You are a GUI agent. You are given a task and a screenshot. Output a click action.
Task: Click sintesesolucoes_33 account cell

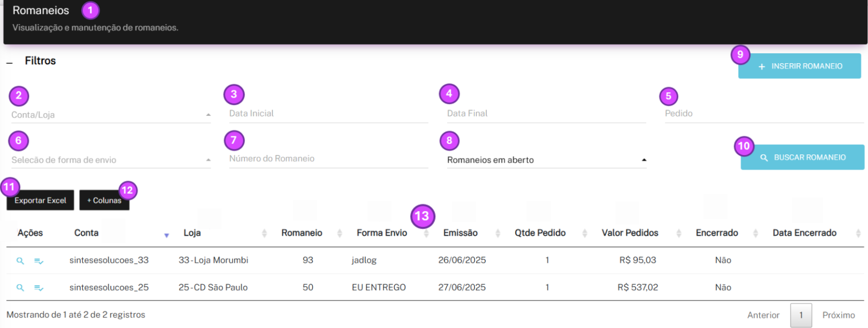(x=109, y=260)
